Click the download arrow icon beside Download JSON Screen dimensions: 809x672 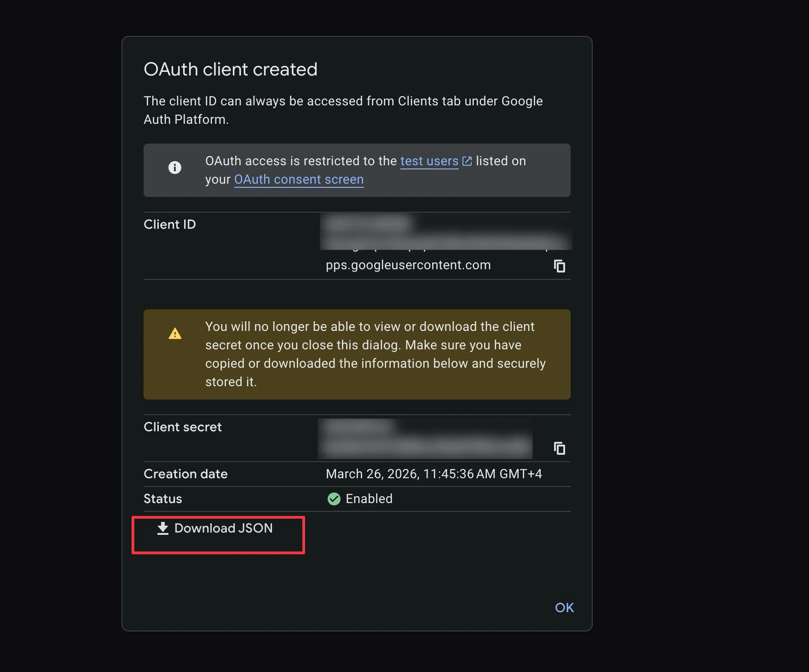tap(163, 528)
